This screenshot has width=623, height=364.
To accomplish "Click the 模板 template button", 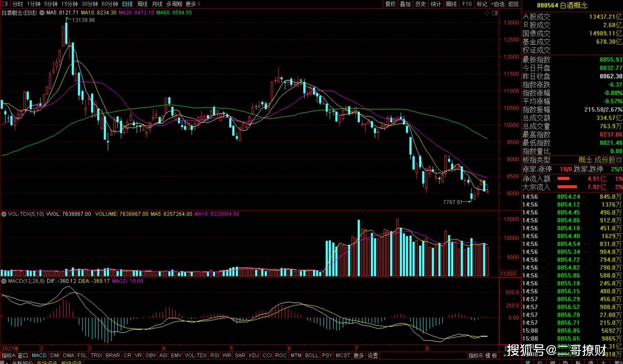I will tap(491, 355).
